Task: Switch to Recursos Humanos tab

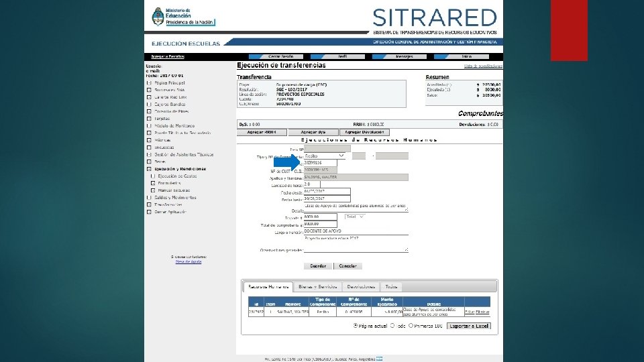Action: point(268,287)
